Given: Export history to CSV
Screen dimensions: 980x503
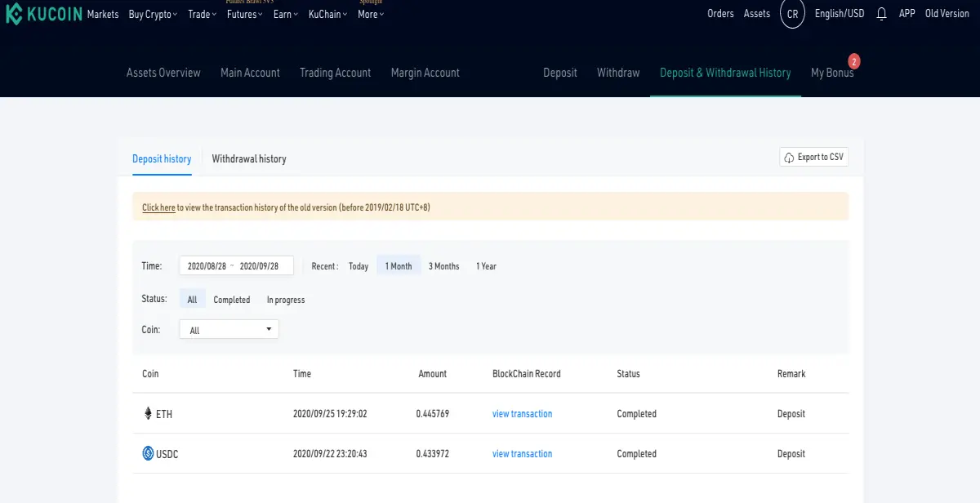Looking at the screenshot, I should (814, 157).
